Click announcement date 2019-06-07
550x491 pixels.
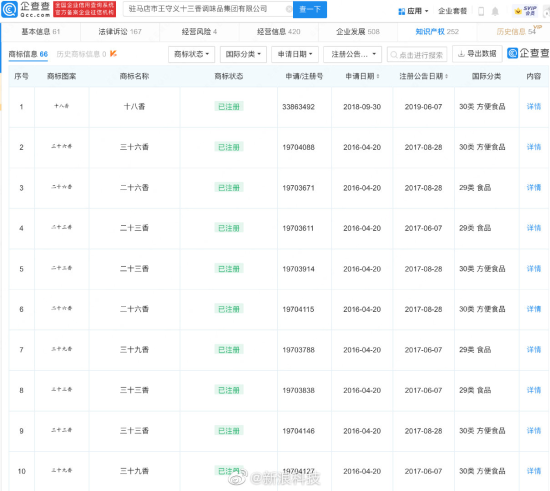(x=423, y=107)
